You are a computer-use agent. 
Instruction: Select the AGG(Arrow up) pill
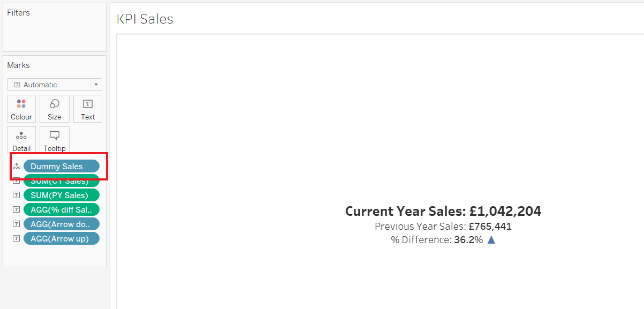tap(62, 238)
